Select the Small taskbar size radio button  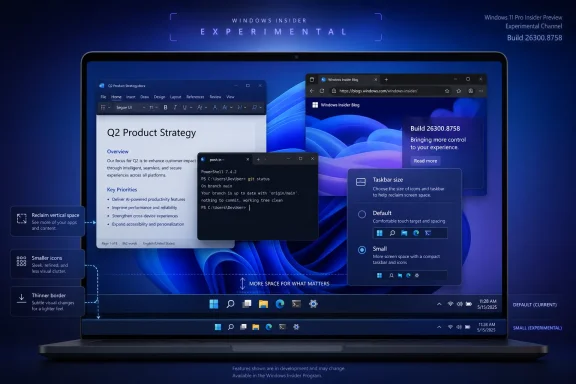(x=362, y=250)
